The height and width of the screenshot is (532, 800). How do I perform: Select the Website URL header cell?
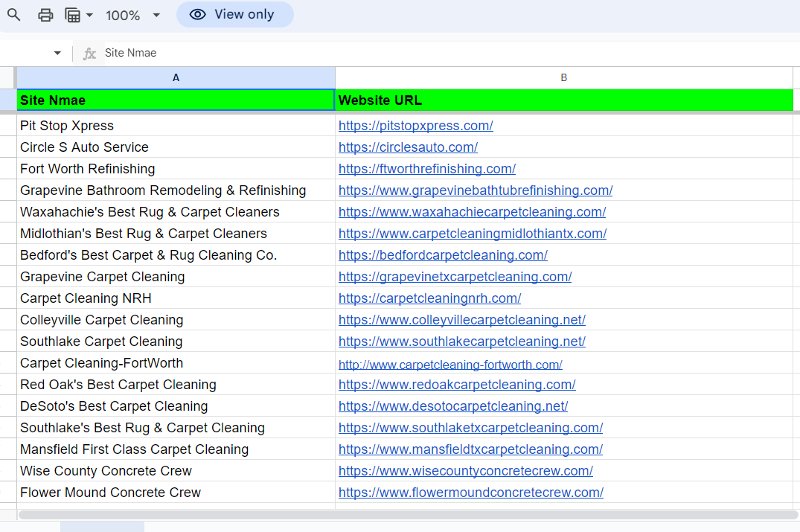click(564, 100)
